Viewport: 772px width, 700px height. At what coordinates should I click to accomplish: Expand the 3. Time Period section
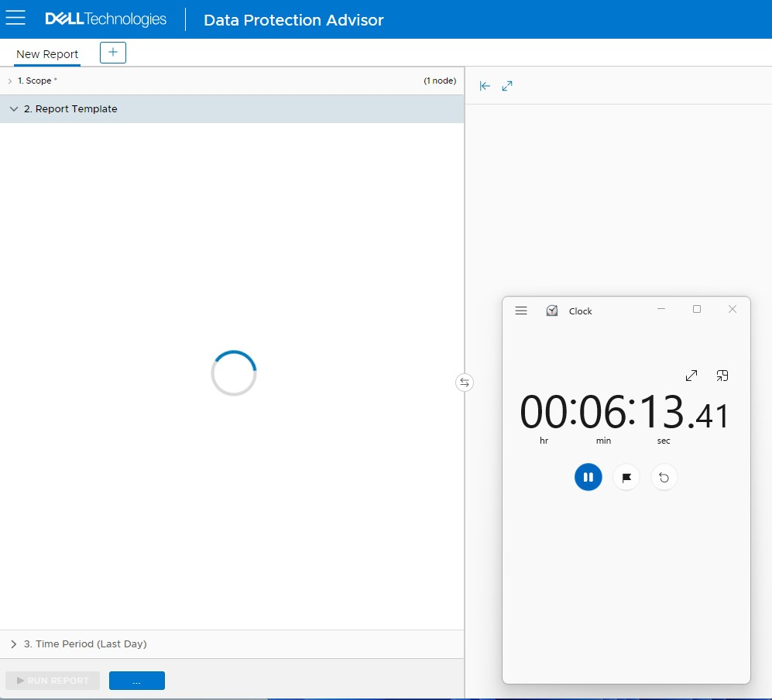click(13, 644)
